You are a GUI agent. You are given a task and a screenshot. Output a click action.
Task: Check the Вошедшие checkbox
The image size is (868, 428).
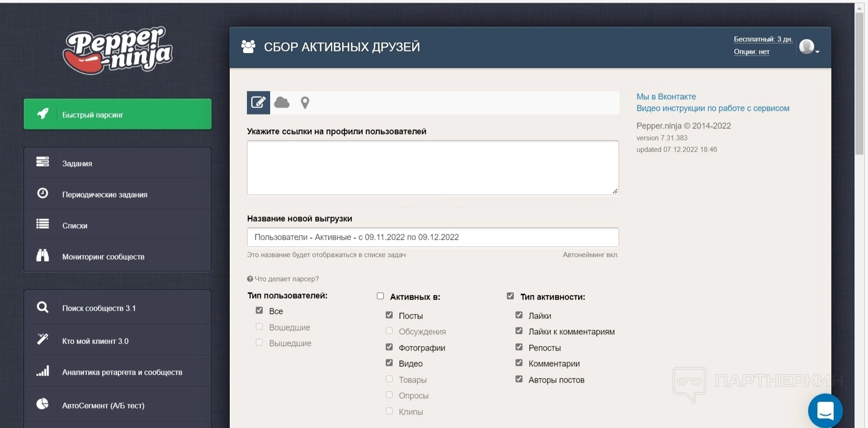(x=259, y=326)
